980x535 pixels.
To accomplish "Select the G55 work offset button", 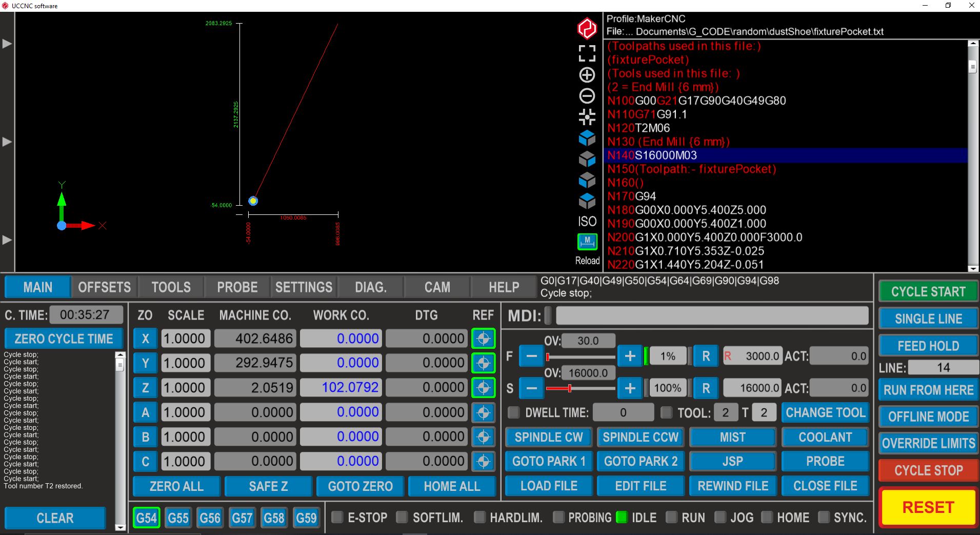I will [178, 518].
